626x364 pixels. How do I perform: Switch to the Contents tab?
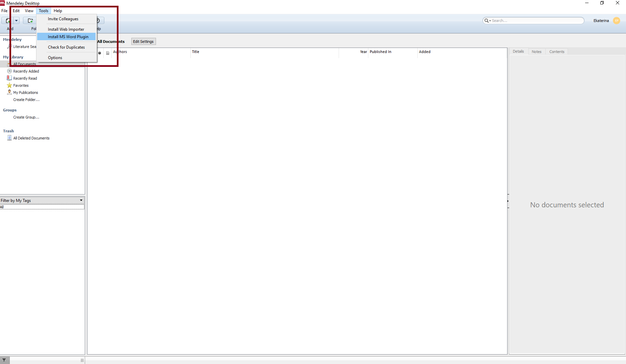pos(557,52)
